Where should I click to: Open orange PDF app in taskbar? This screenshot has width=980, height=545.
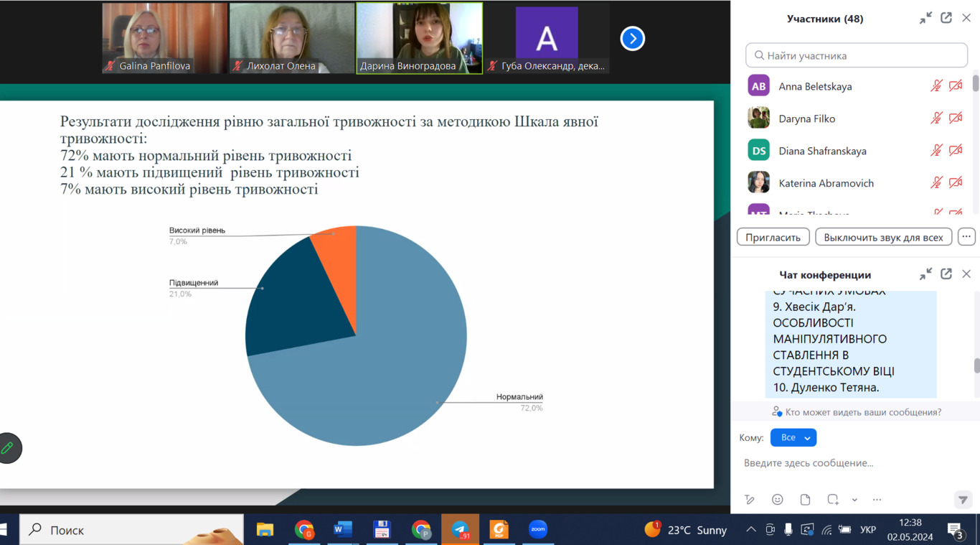pos(499,530)
